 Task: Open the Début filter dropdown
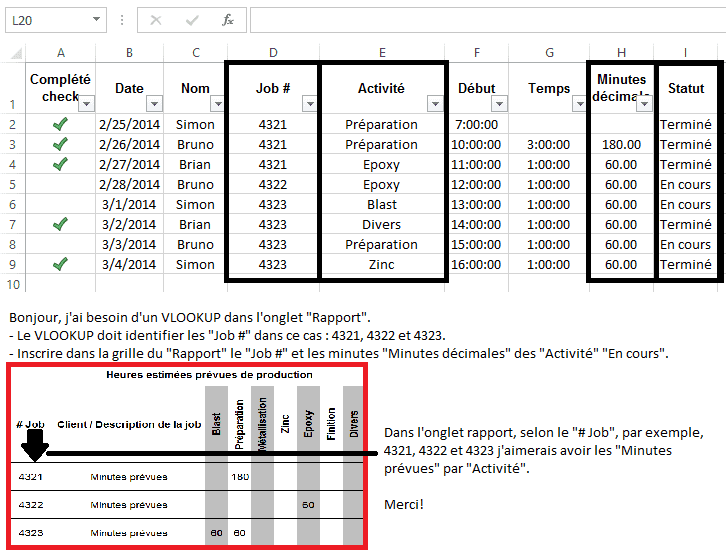(x=498, y=104)
